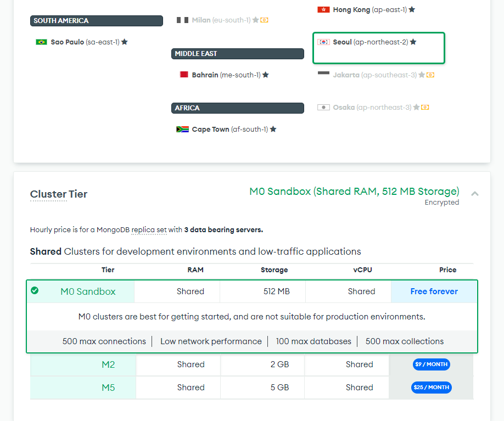This screenshot has width=504, height=421.
Task: Click the $25 / MONTH price badge
Action: (x=432, y=388)
